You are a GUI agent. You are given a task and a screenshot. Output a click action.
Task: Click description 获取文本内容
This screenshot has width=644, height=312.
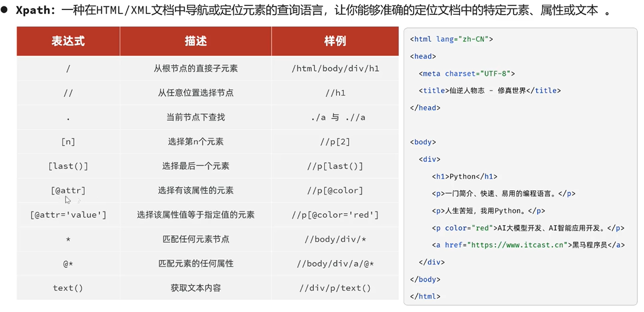click(195, 288)
